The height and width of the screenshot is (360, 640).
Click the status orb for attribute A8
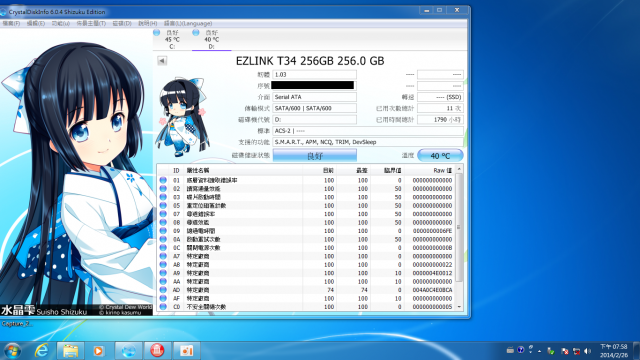point(163,264)
